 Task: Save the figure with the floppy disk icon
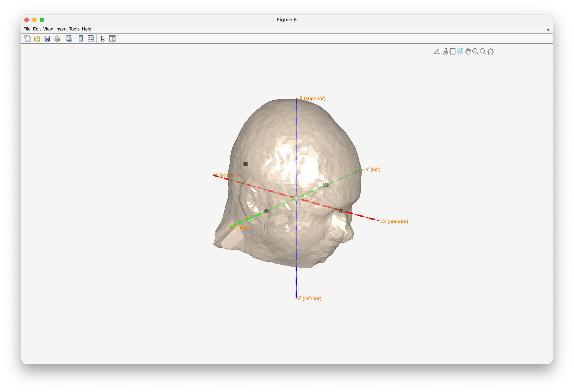pyautogui.click(x=47, y=38)
